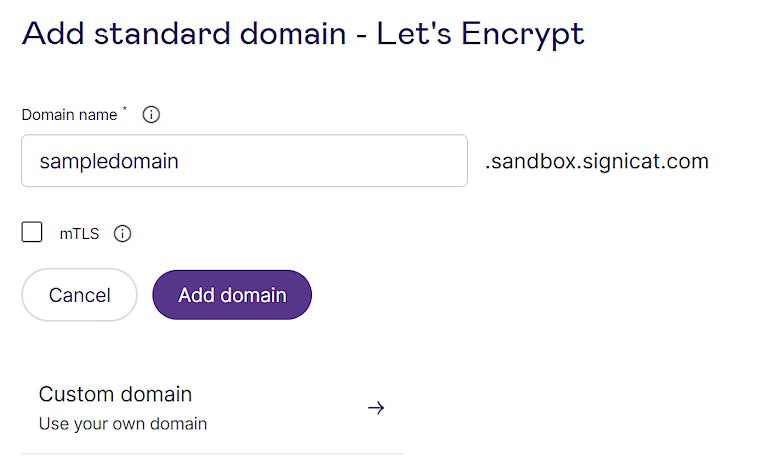Screen dimensions: 768x467
Task: Click the .sandbox.signicat.com suffix text
Action: tap(596, 161)
